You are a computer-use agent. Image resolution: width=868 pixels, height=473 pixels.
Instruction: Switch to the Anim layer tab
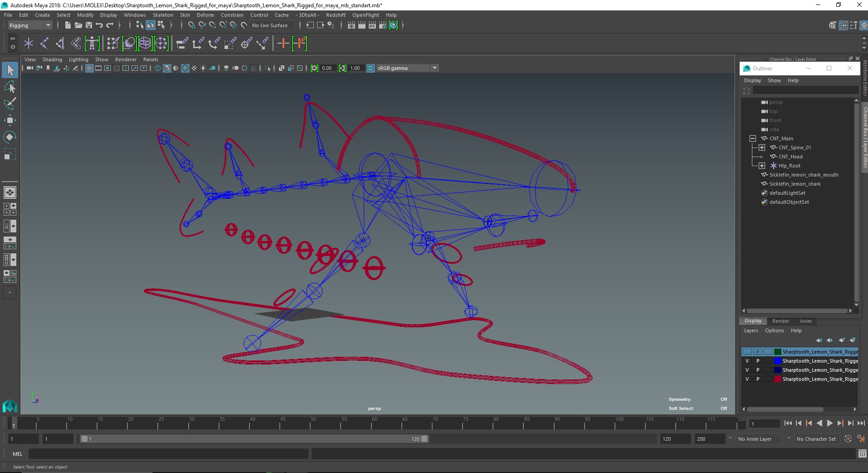[x=805, y=321]
